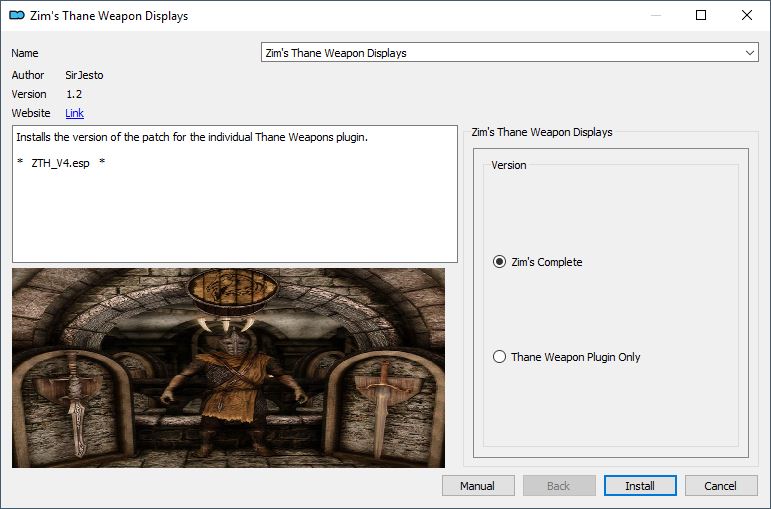The width and height of the screenshot is (771, 509).
Task: Click the version value 1.2
Action: 74,94
